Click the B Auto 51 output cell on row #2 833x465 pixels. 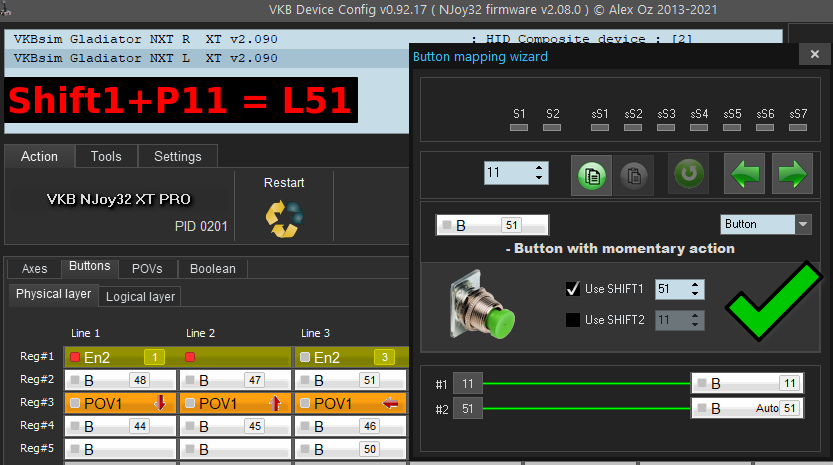(747, 408)
